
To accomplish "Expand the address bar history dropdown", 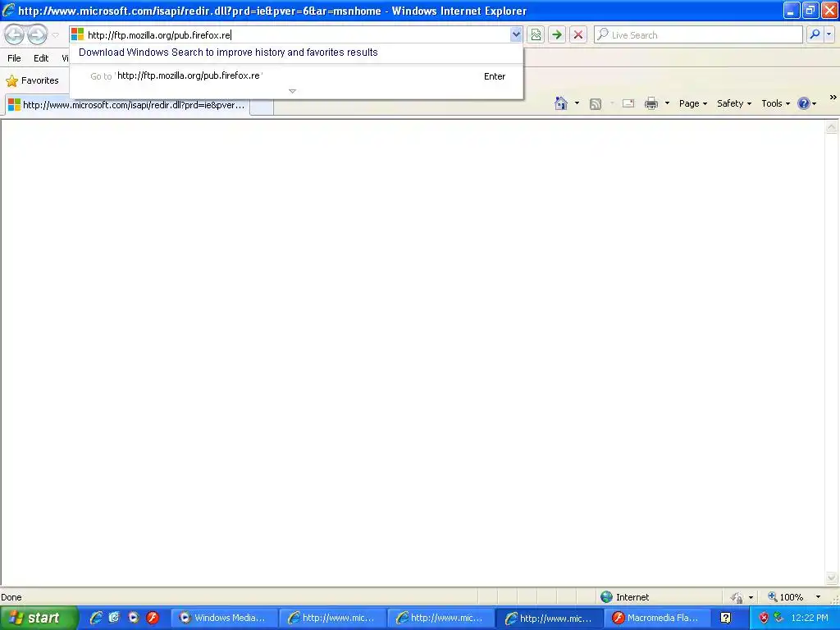I will 516,34.
